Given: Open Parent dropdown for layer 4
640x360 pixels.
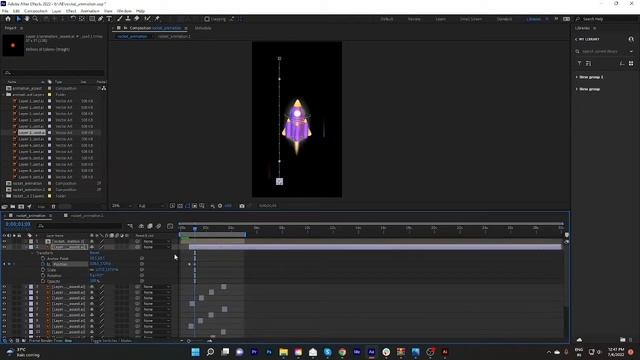Looking at the screenshot, I should pyautogui.click(x=156, y=292).
